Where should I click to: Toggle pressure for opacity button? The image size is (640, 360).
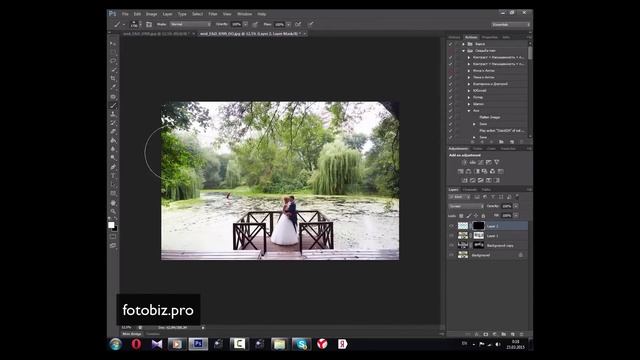[255, 24]
